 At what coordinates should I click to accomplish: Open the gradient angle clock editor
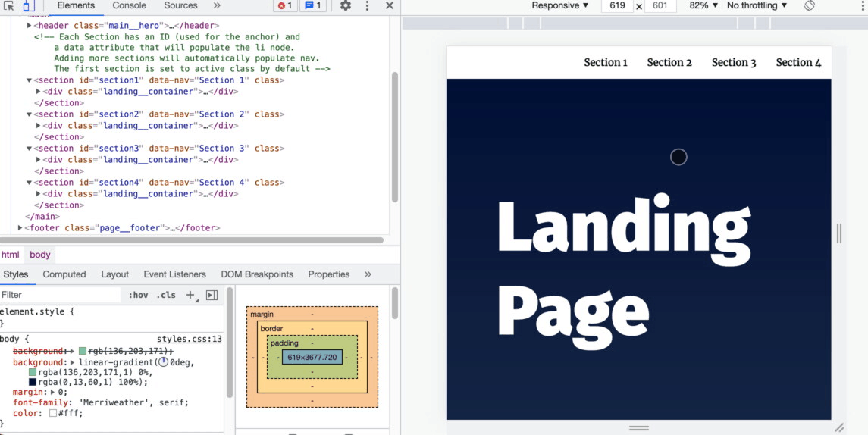click(163, 362)
